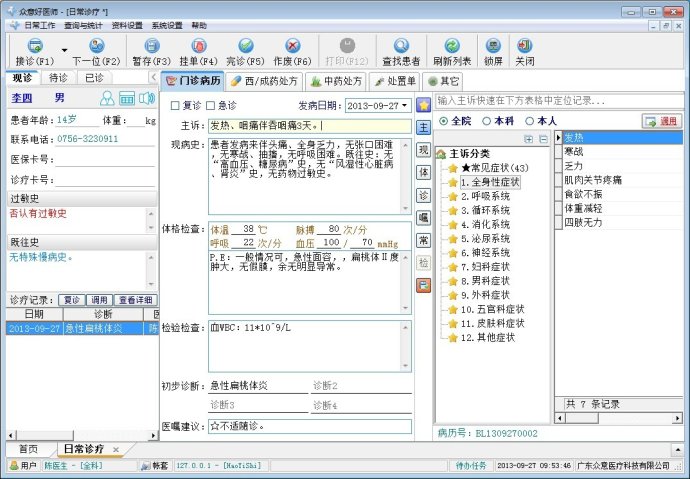The width and height of the screenshot is (690, 479).
Task: Click the patient profile icon beside 李四
Action: [107, 98]
